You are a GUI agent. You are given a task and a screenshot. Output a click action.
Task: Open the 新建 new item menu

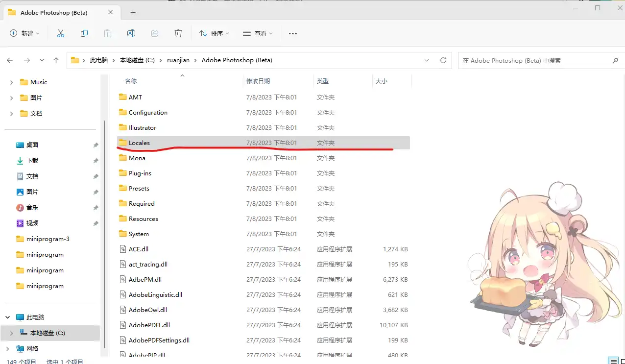pos(24,33)
